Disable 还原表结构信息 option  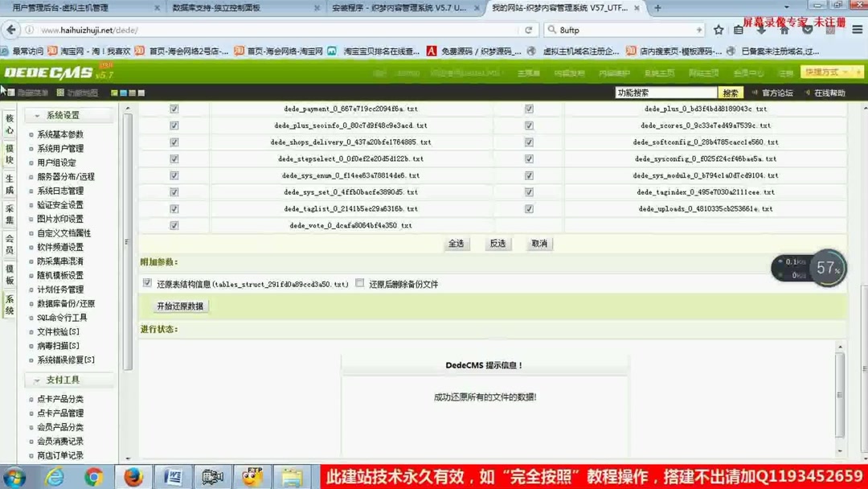[x=147, y=283]
